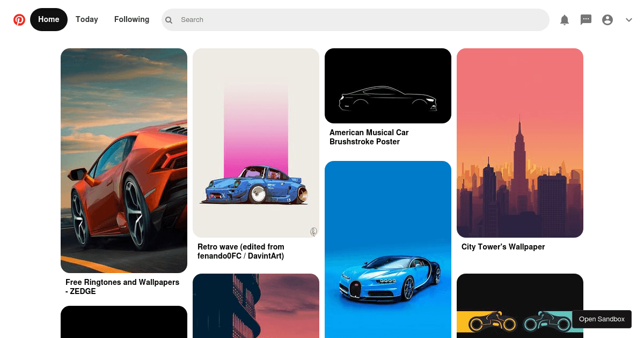Click the artist signature icon on the Retro wave pin
This screenshot has height=338, width=644.
(x=313, y=231)
